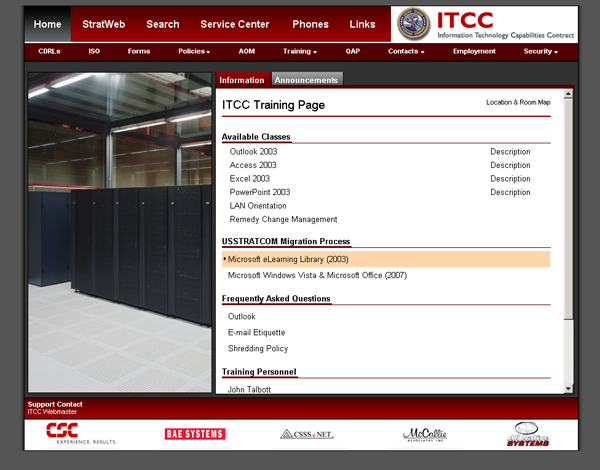Click the scrollbar down arrow
The width and height of the screenshot is (600, 470).
coord(568,388)
